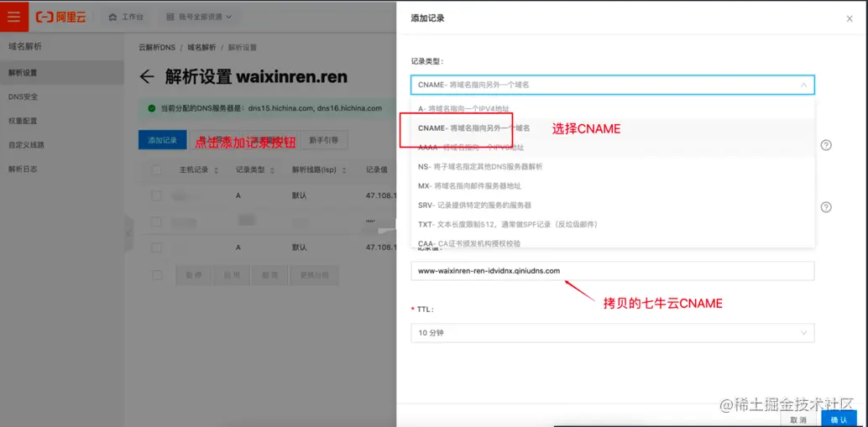Open the TTL 10 分钟 dropdown

(x=612, y=333)
